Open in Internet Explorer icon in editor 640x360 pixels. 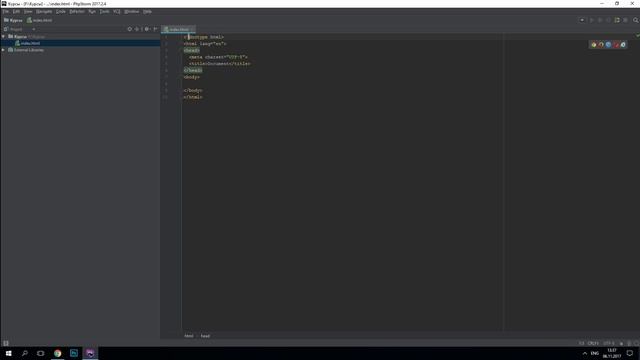tap(623, 44)
